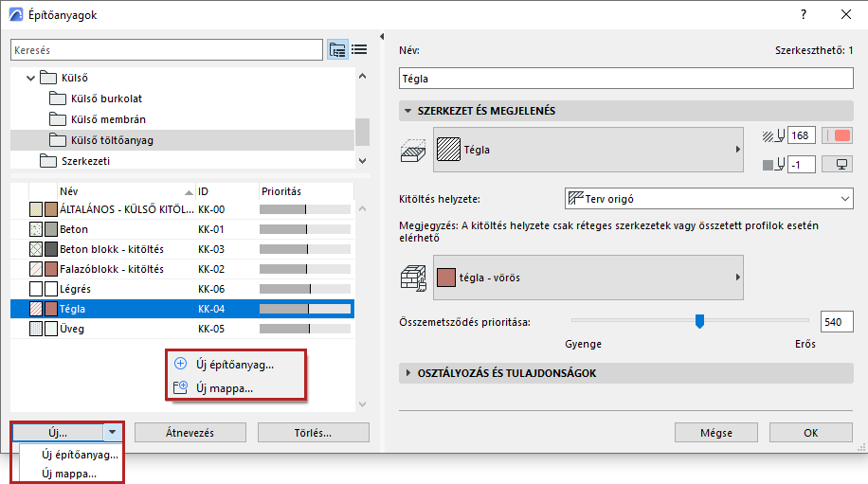Click the fill foreground pen icon
This screenshot has width=868, height=484.
(773, 135)
